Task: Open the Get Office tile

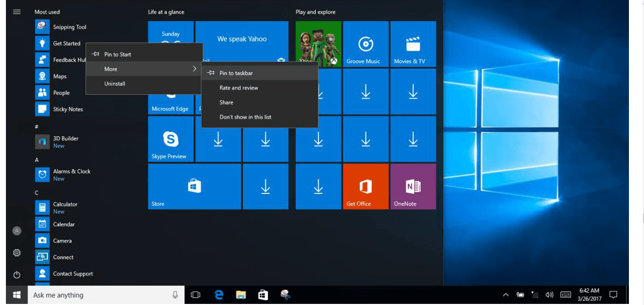Action: (365, 186)
